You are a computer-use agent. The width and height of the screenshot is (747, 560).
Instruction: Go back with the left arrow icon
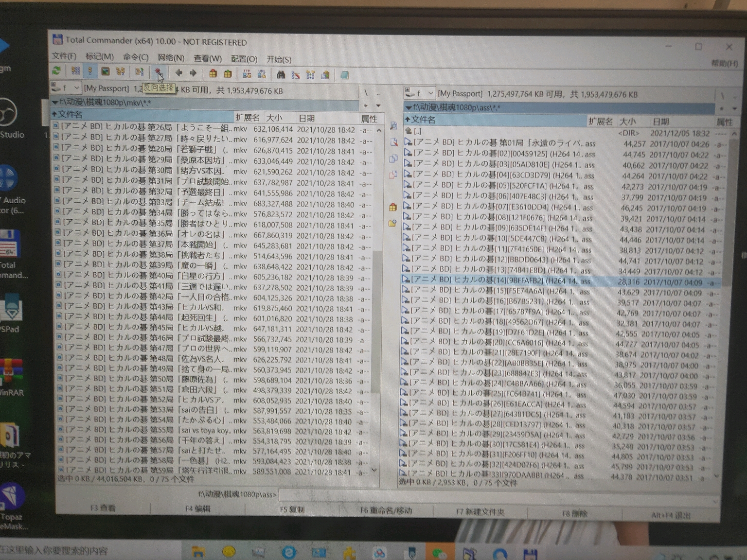178,72
